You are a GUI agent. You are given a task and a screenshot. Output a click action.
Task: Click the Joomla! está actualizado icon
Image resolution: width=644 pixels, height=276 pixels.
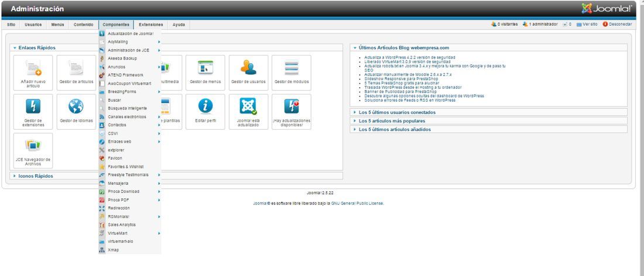[x=248, y=112]
